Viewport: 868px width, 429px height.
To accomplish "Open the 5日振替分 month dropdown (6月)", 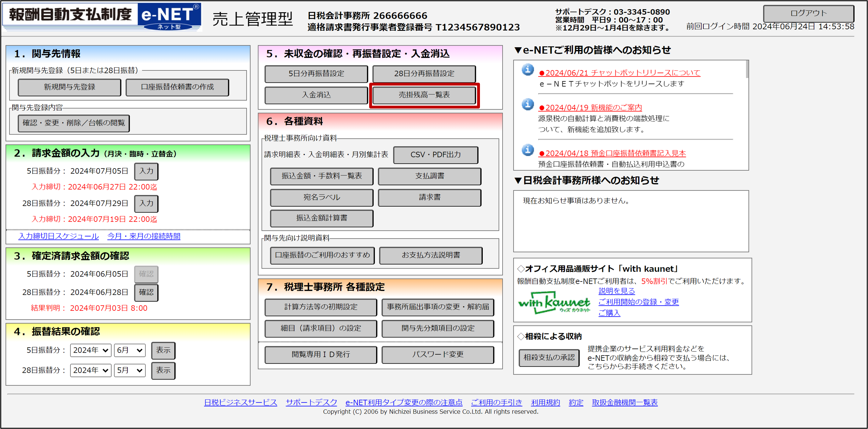I will [129, 350].
